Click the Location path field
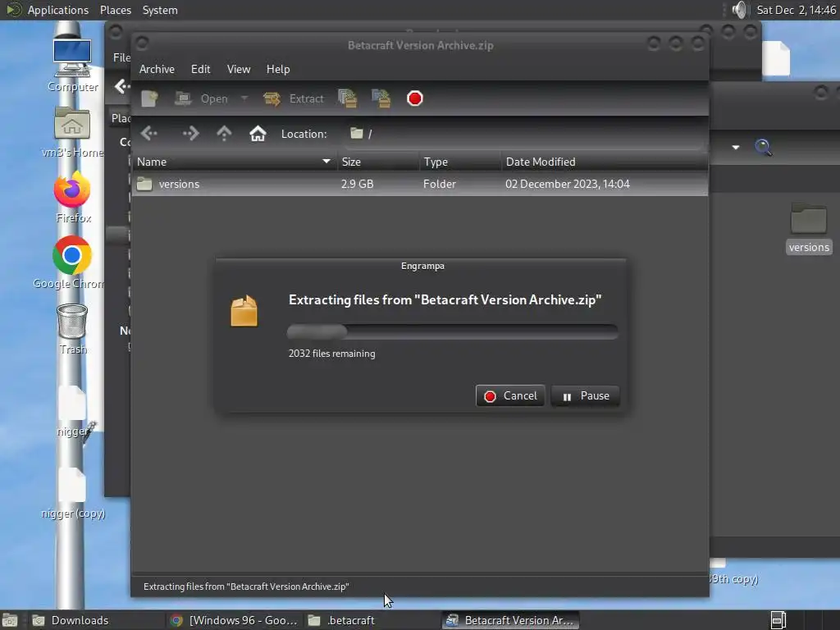The width and height of the screenshot is (840, 630). [x=525, y=134]
